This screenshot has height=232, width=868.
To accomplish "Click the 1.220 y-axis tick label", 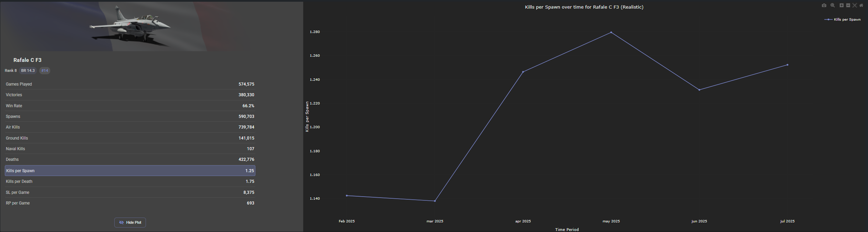I will tap(315, 103).
